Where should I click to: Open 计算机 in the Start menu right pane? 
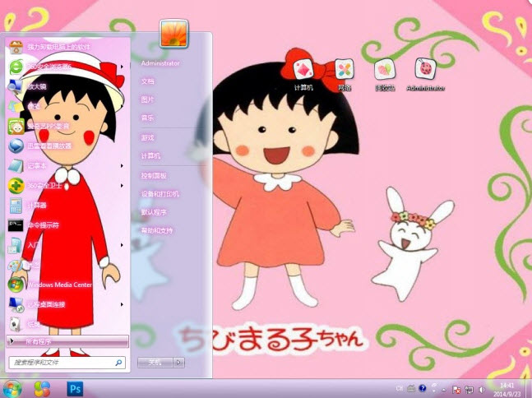click(x=150, y=156)
